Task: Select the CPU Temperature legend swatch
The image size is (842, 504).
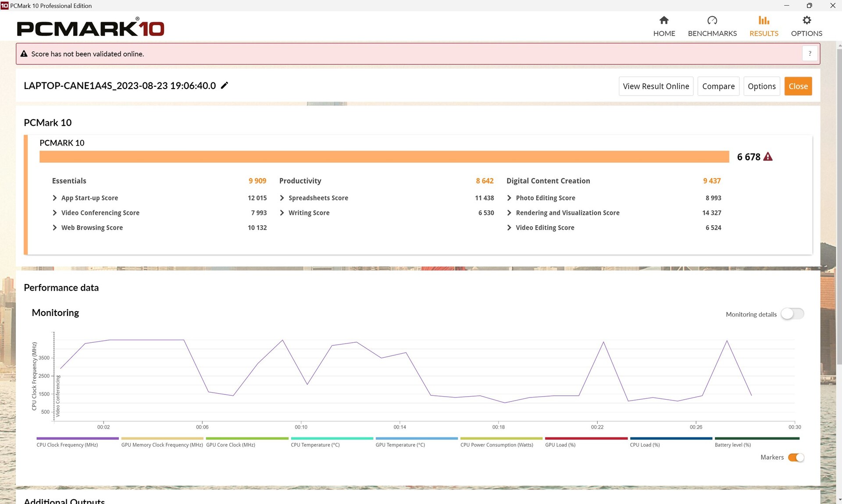Action: click(x=332, y=438)
